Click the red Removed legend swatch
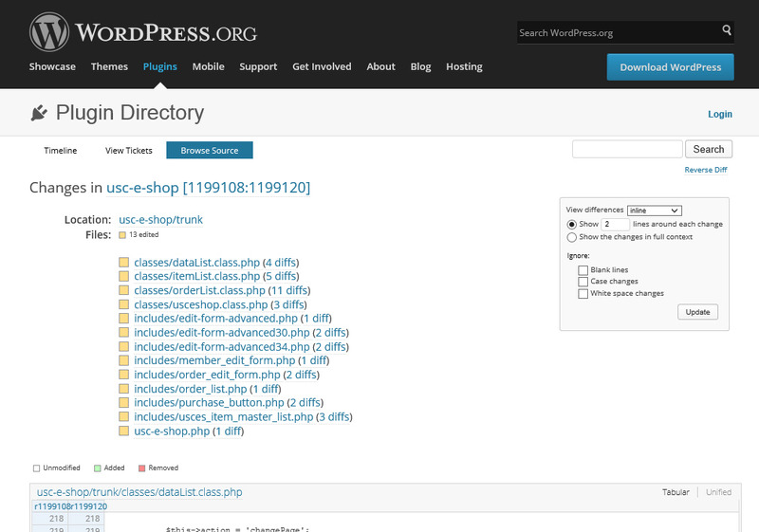Image resolution: width=759 pixels, height=532 pixels. point(142,468)
